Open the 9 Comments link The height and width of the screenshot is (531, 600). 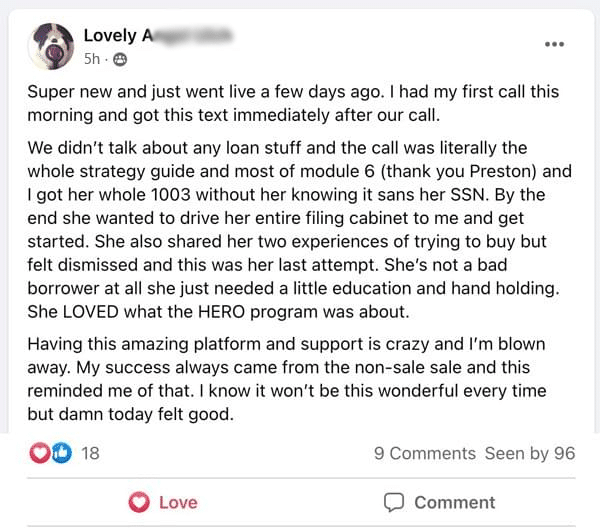pos(425,453)
